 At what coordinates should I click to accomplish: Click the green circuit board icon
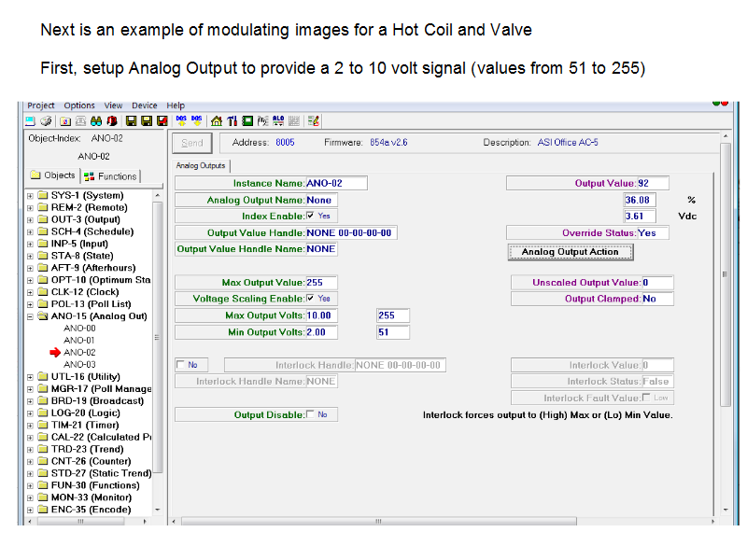247,121
